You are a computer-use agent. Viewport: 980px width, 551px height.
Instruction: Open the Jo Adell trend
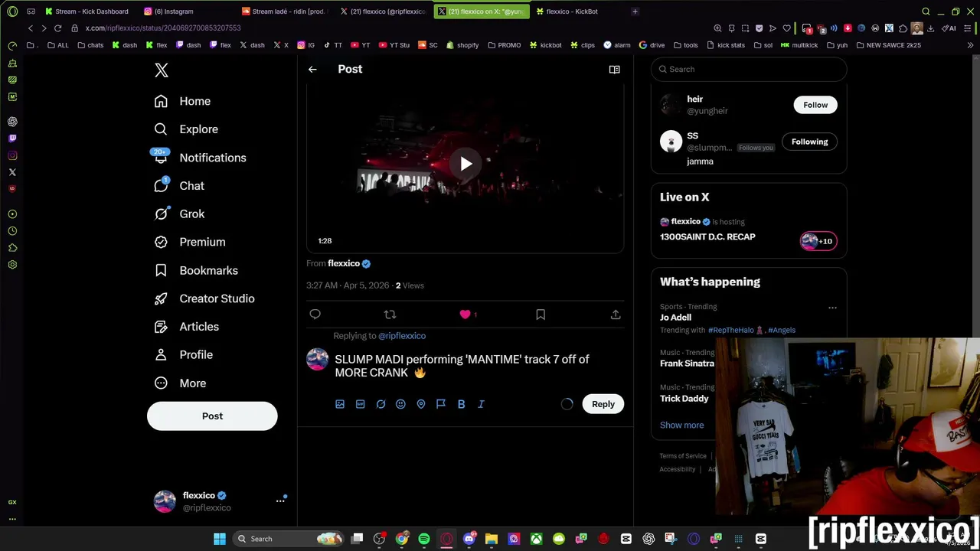point(675,318)
